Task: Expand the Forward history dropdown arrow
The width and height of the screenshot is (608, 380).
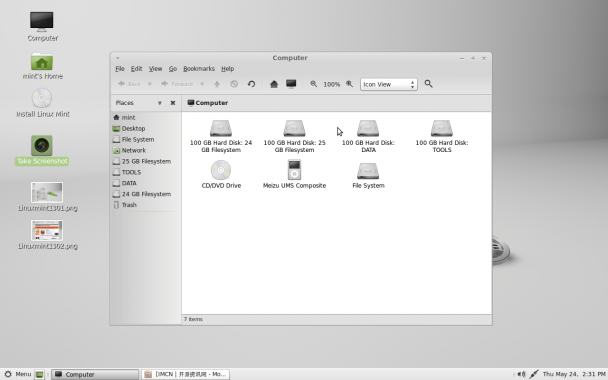Action: 202,84
